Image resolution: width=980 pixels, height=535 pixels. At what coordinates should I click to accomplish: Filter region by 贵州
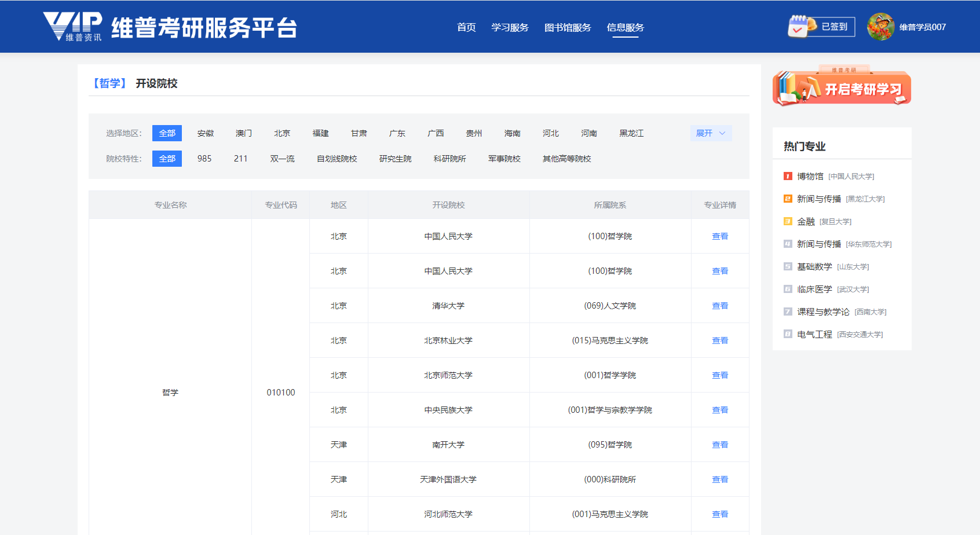pos(474,133)
